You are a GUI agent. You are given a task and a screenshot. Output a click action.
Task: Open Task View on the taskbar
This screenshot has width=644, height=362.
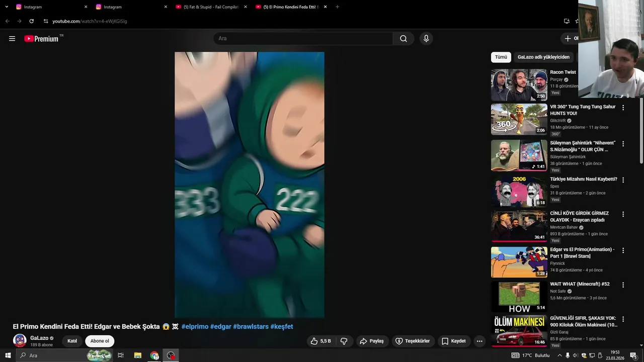tap(121, 355)
